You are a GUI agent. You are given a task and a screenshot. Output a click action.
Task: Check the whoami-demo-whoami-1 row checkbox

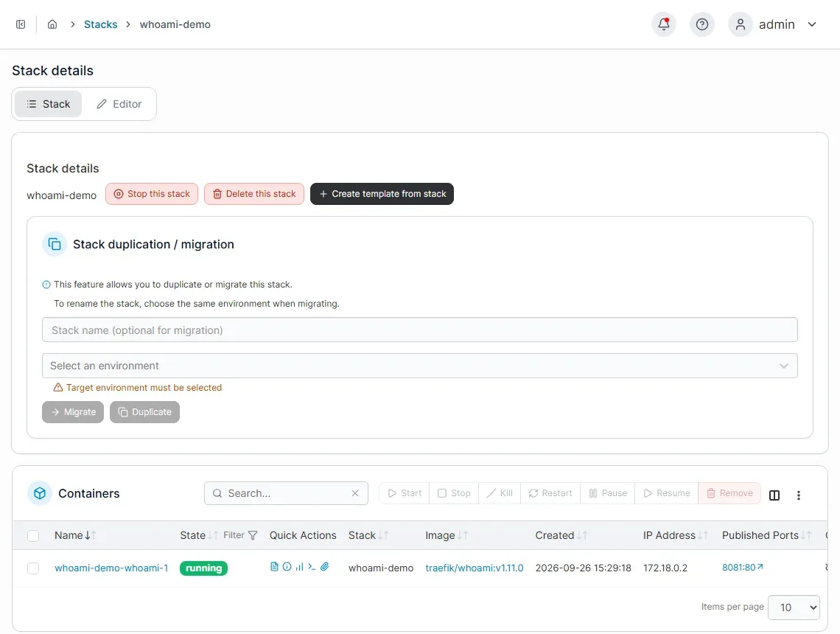pos(33,568)
